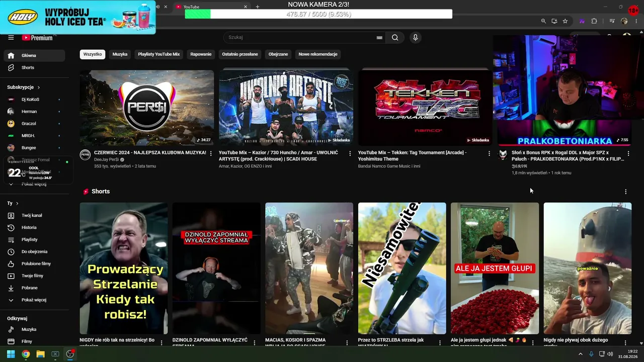Open the Chrome three-dot menu
The image size is (644, 362).
coord(637,21)
